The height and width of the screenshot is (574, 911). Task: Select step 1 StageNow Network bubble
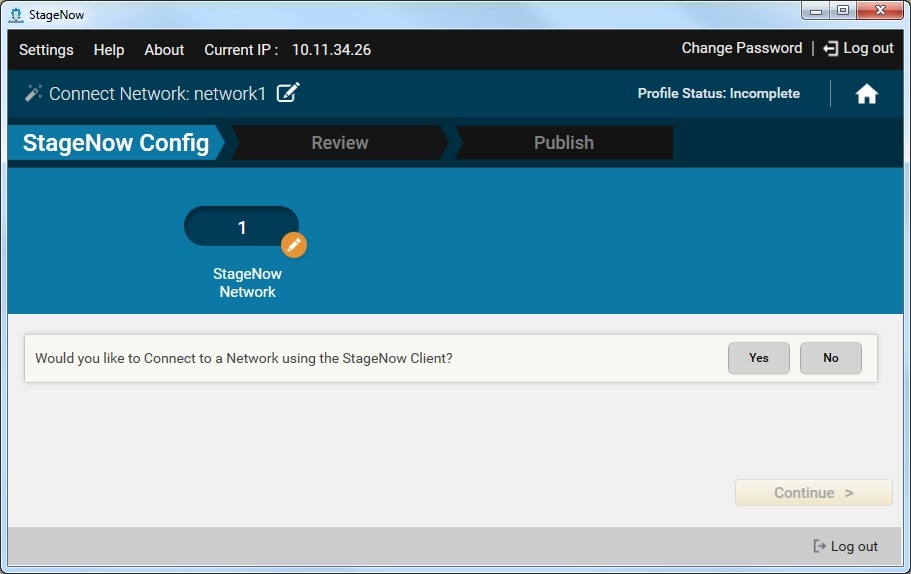pos(241,227)
